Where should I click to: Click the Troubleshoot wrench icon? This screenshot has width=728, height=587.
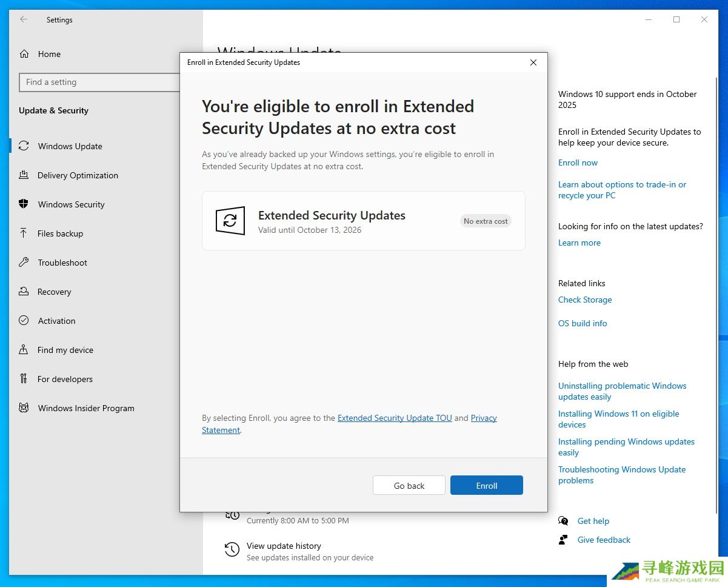click(24, 263)
